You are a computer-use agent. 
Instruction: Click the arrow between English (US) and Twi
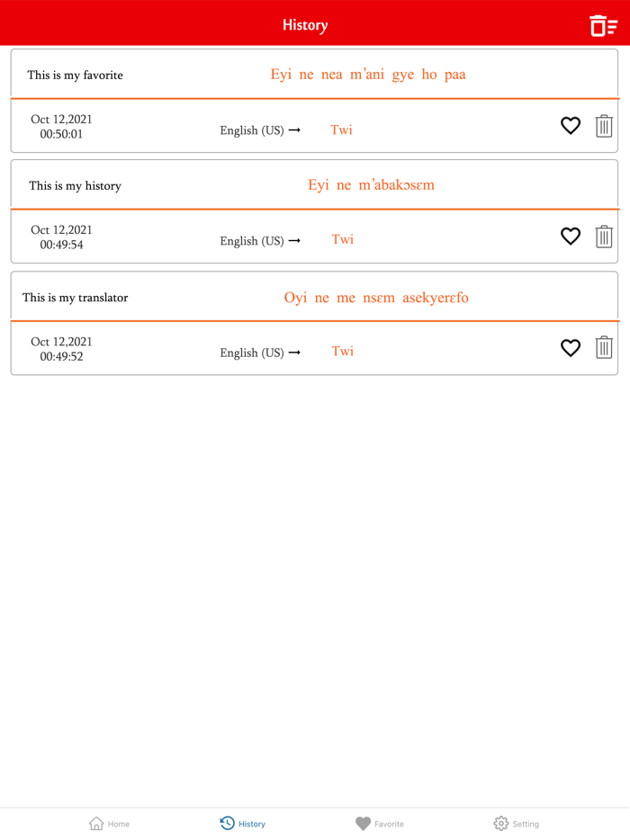(297, 130)
